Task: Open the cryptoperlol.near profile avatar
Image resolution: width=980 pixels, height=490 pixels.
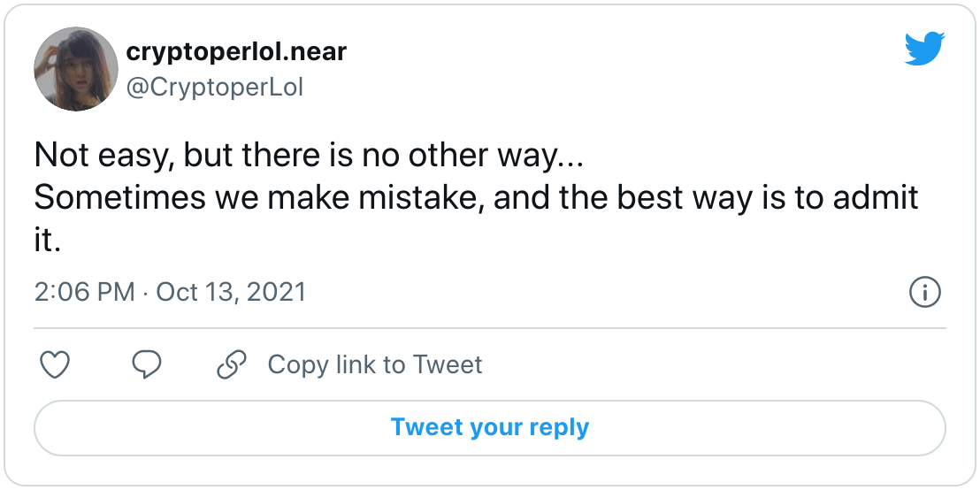Action: point(76,69)
